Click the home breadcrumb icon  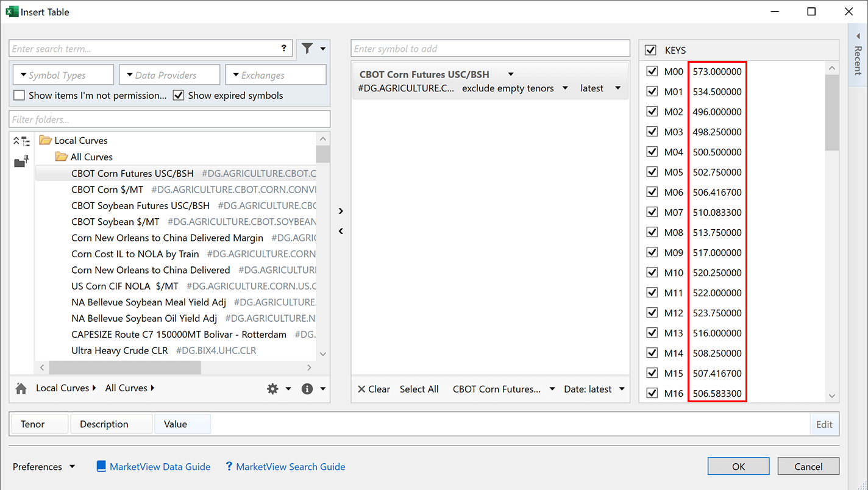tap(21, 388)
